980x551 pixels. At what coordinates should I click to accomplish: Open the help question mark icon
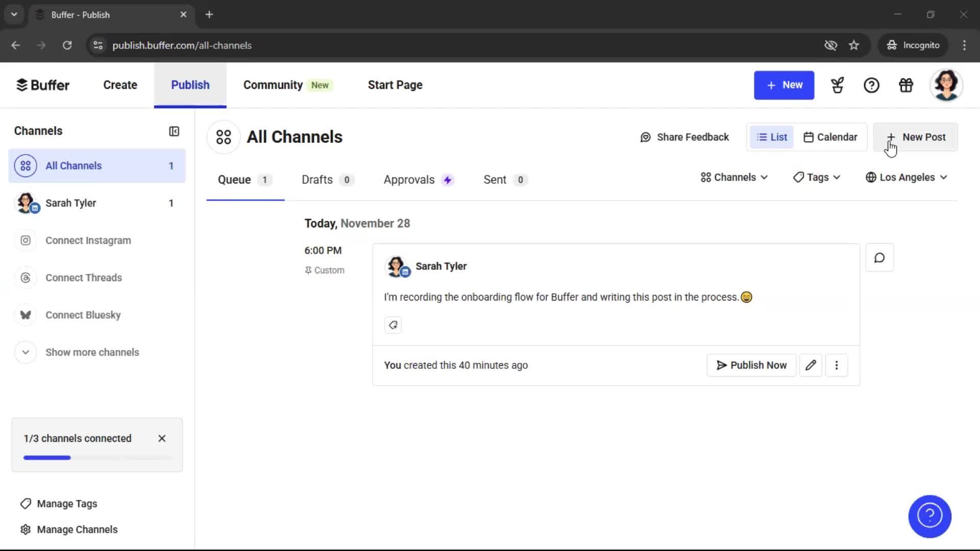[872, 85]
